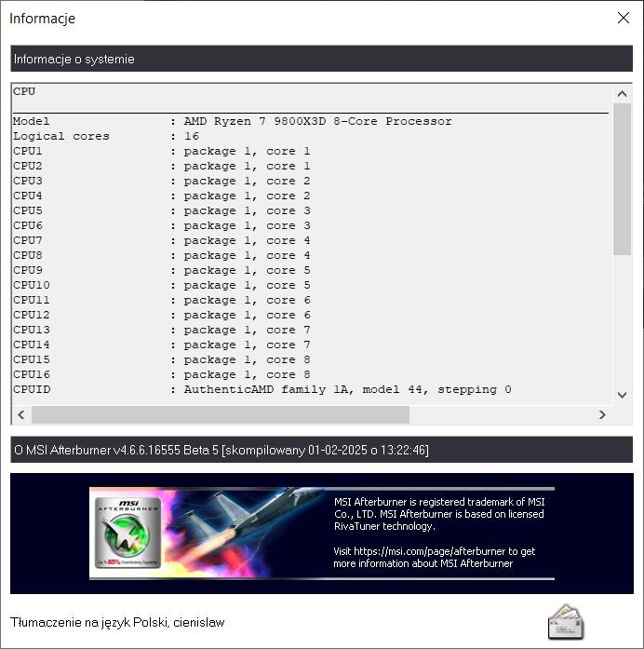The height and width of the screenshot is (649, 644).
Task: Click the envelope mail icon
Action: point(566,622)
